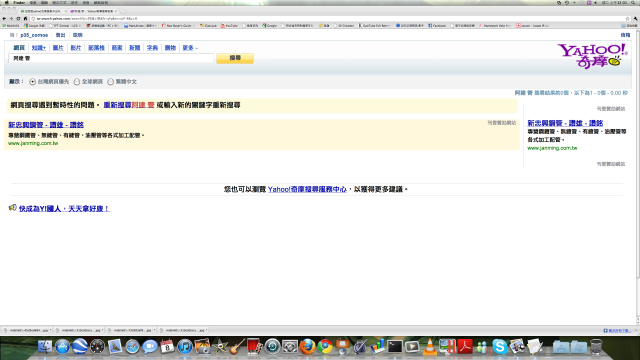Reload the current page
640x360 pixels.
[x=18, y=18]
